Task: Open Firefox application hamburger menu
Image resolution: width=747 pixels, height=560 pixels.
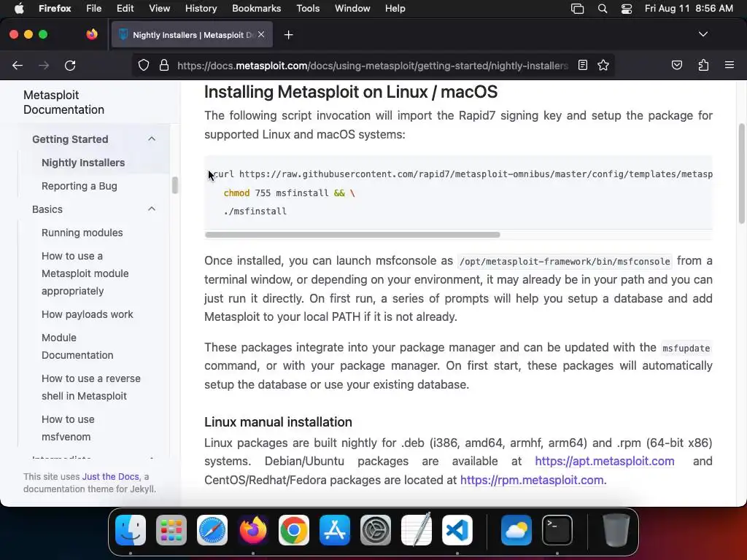Action: 729,65
